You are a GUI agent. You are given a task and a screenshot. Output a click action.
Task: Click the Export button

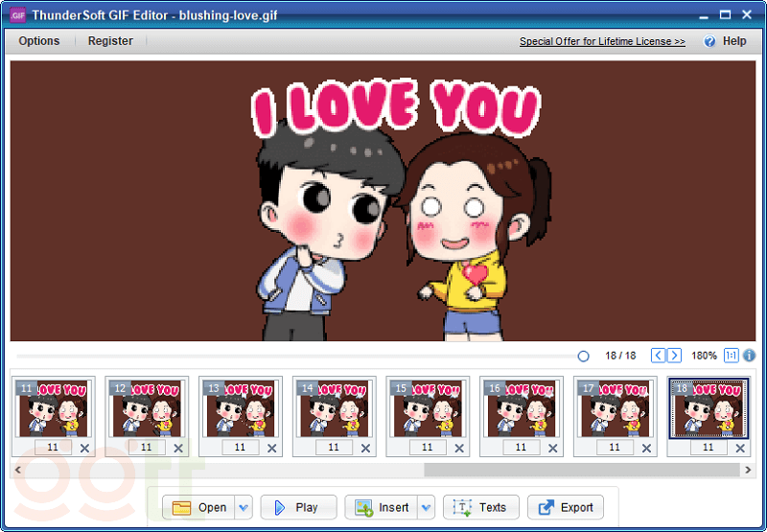point(566,508)
